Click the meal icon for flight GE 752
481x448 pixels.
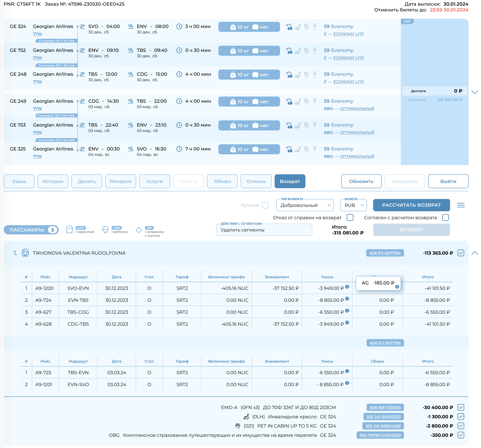tap(306, 51)
